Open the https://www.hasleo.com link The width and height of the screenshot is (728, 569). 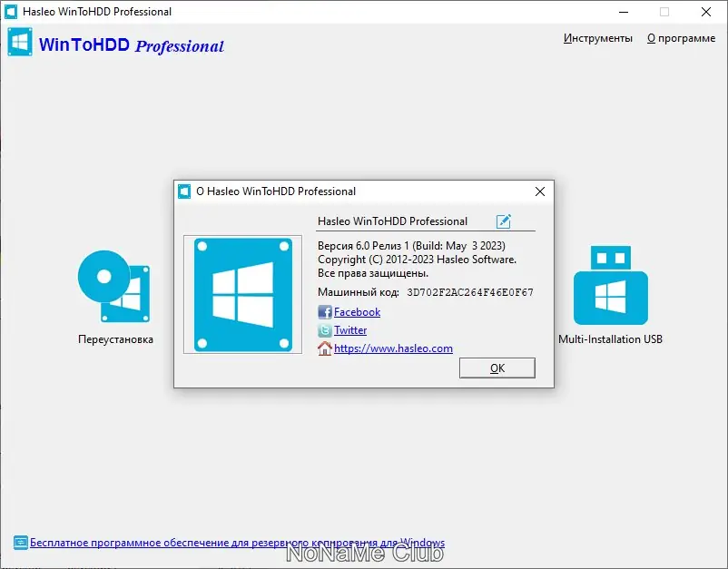393,348
